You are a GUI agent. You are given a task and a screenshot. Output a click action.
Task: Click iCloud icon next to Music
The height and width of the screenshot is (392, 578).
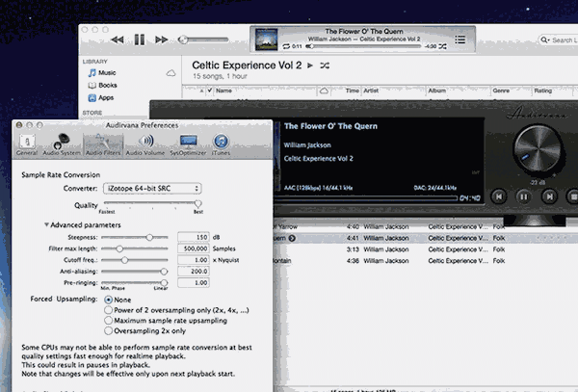171,73
